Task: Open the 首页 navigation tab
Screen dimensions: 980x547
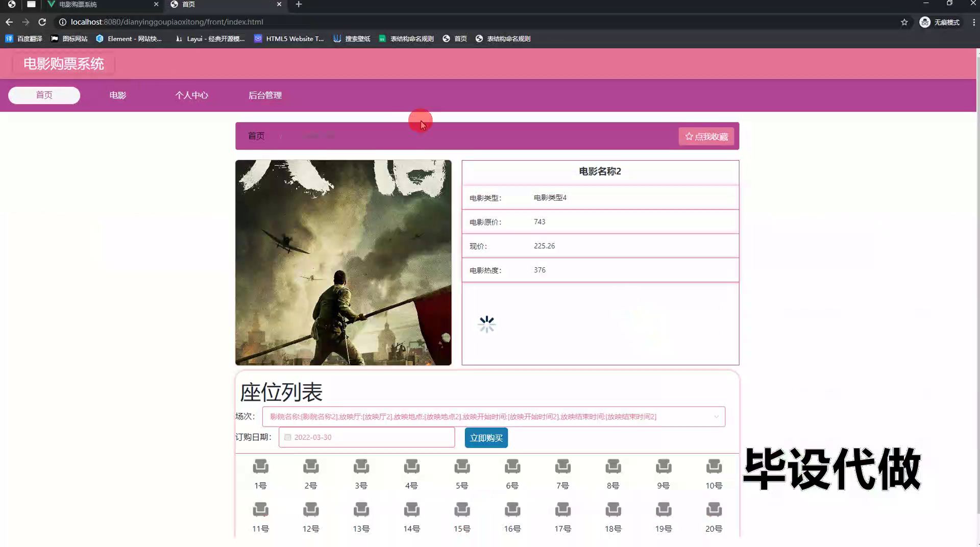Action: pos(44,95)
